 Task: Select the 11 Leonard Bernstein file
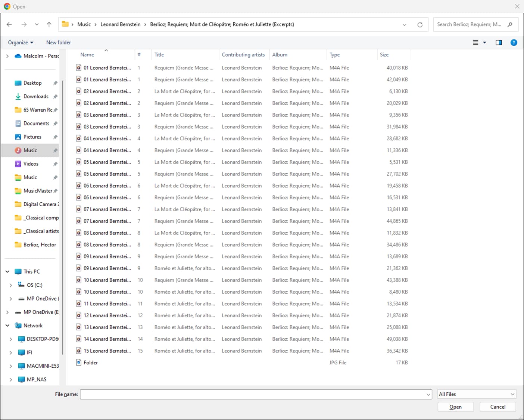(242, 304)
